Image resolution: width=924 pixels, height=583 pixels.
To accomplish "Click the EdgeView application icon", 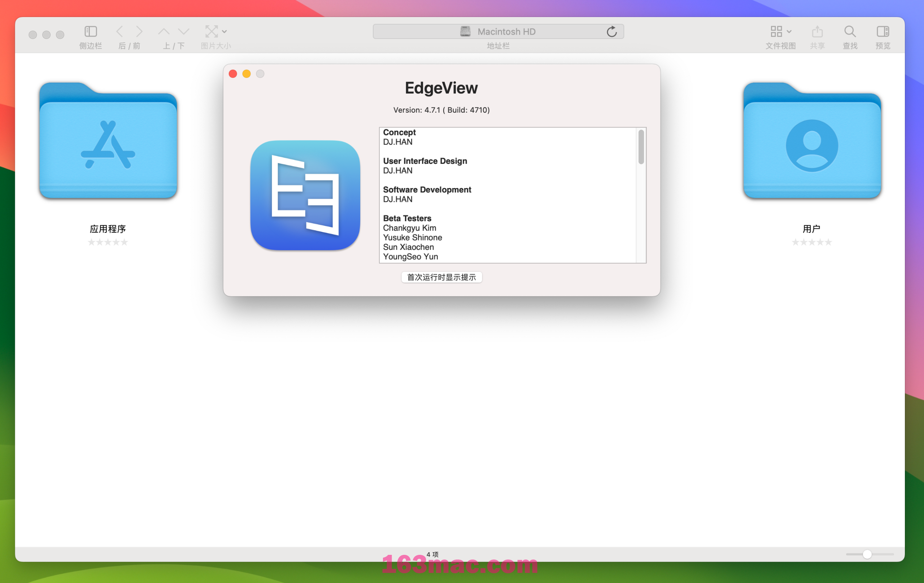I will 305,195.
